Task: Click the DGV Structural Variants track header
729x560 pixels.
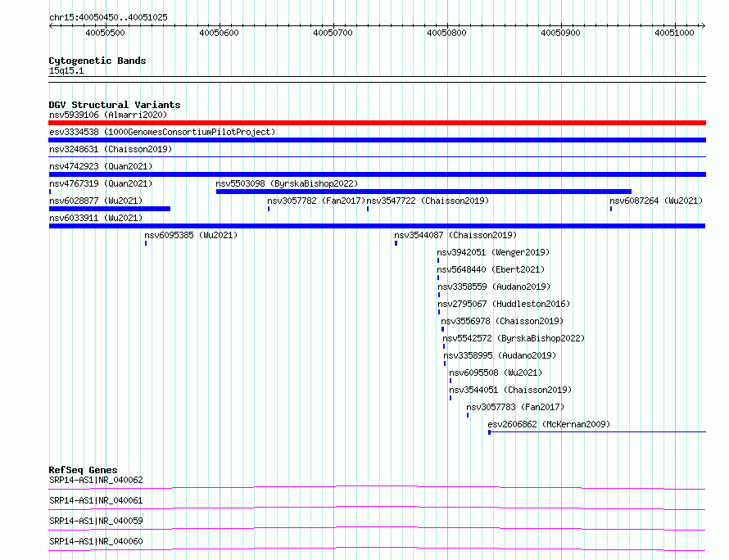Action: 115,105
